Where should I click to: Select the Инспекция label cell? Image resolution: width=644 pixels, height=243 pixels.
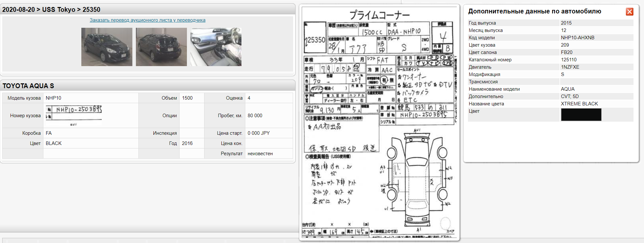point(159,133)
